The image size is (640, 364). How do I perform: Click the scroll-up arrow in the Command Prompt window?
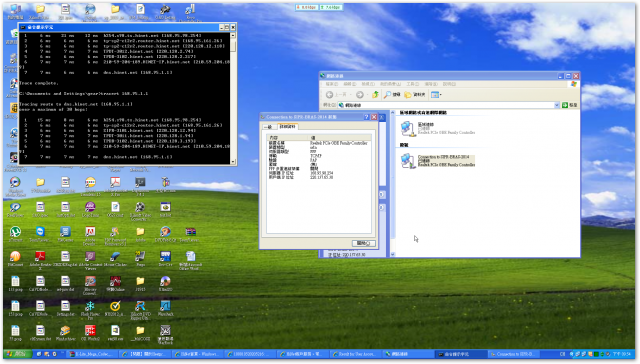click(x=233, y=36)
